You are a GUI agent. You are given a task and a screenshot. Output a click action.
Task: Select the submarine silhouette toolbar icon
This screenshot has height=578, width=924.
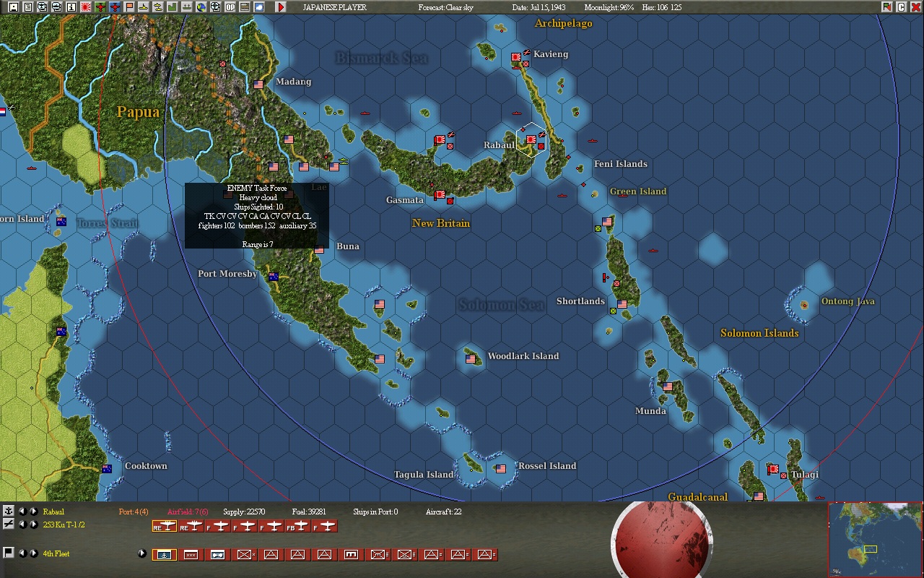(x=144, y=7)
